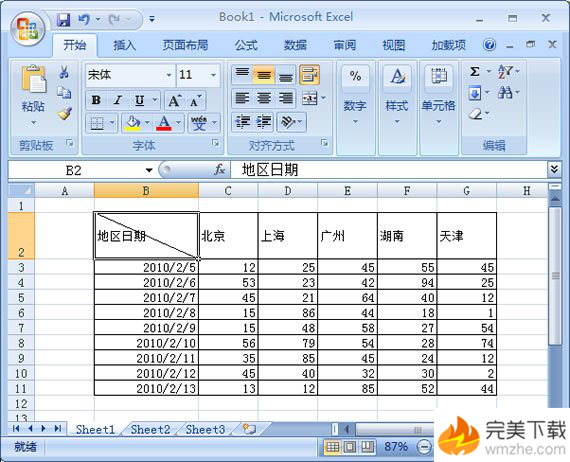Click the Fill down-arrow icon
The height and width of the screenshot is (462, 570).
click(475, 93)
